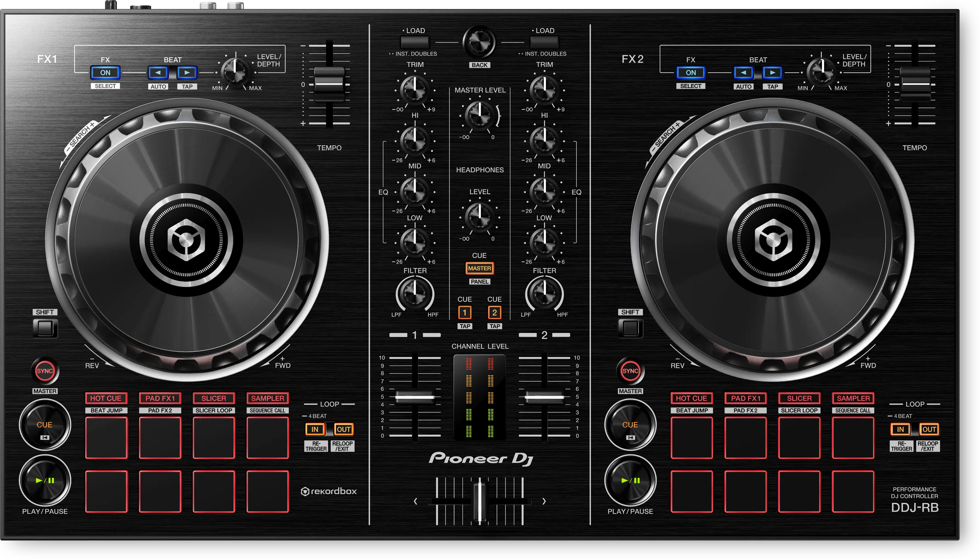Click the channel 2 FILTER knob
Image resolution: width=980 pixels, height=560 pixels.
tap(544, 294)
